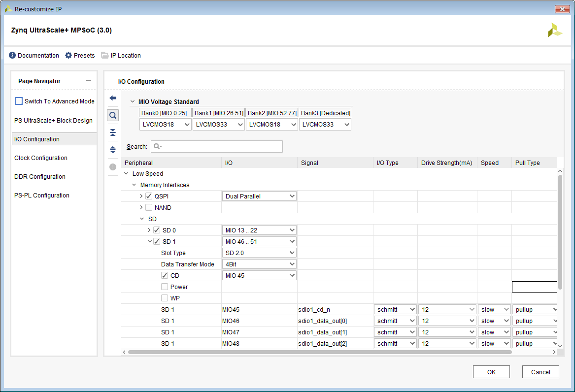Open Bank2 voltage dropdown
575x392 pixels.
tap(271, 125)
